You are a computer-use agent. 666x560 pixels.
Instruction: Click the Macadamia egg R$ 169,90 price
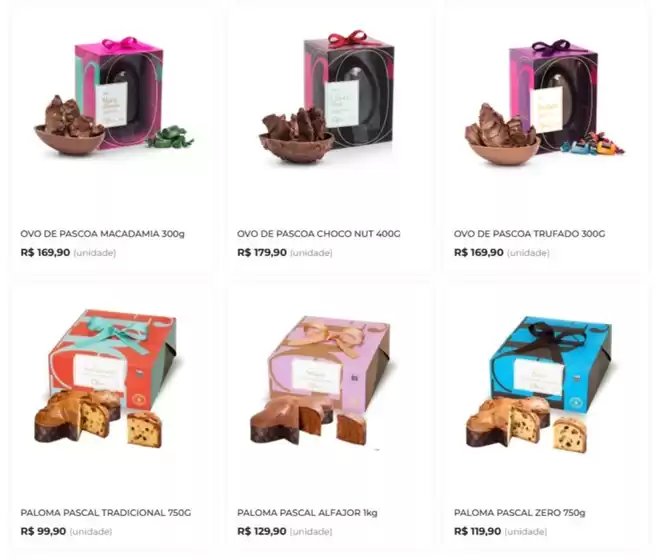pos(45,252)
